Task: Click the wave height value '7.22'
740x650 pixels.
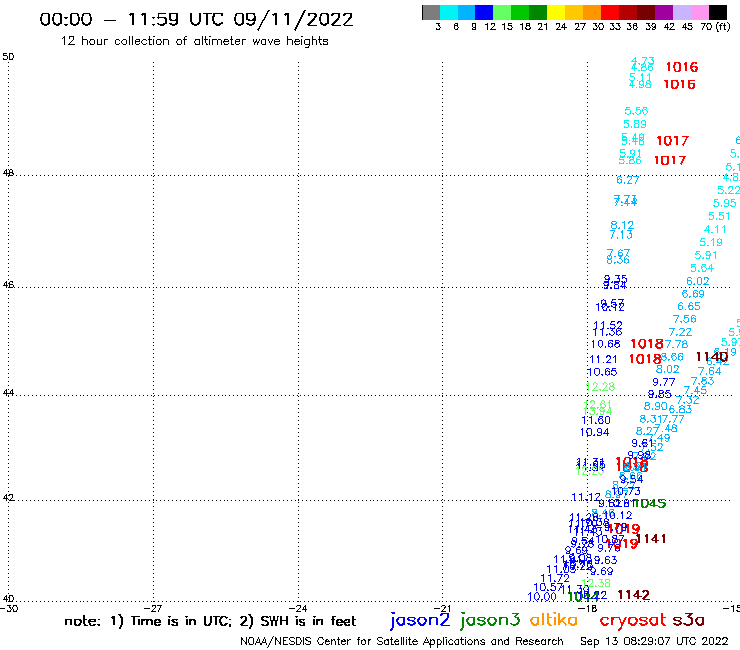Action: 681,332
